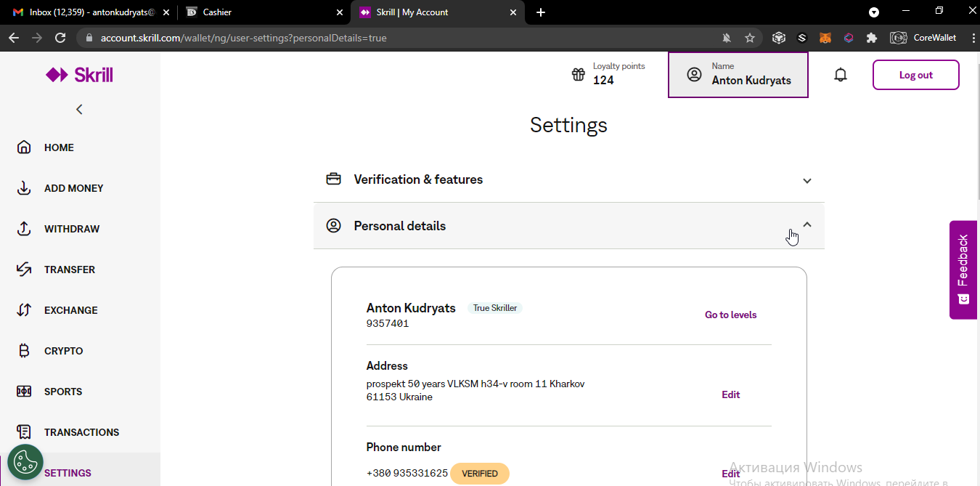This screenshot has height=486, width=980.
Task: Go forward in browser
Action: [37, 38]
